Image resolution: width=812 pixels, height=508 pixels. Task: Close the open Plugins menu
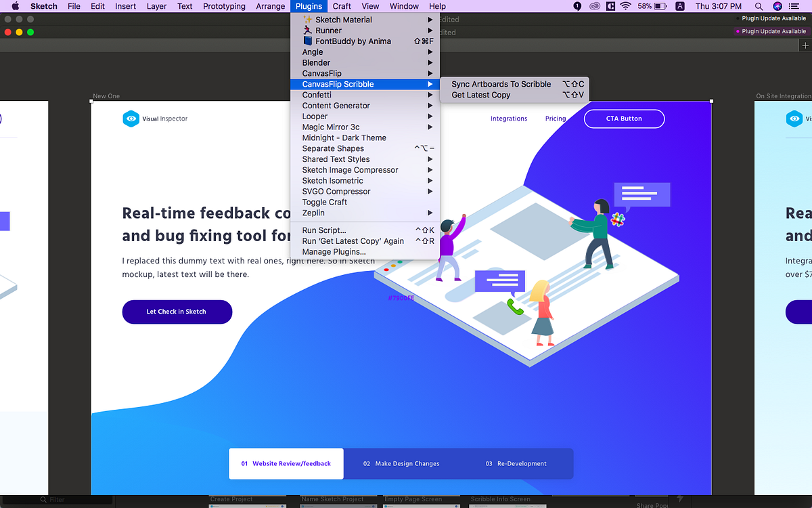(x=309, y=6)
